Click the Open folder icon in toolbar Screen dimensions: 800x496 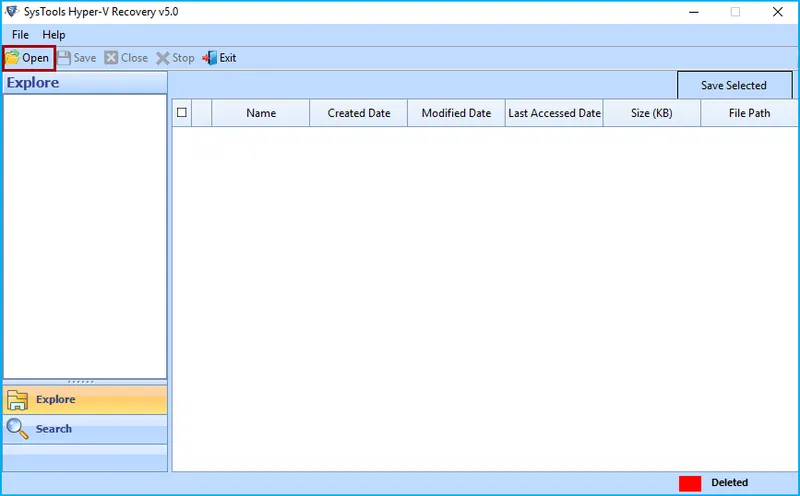12,58
